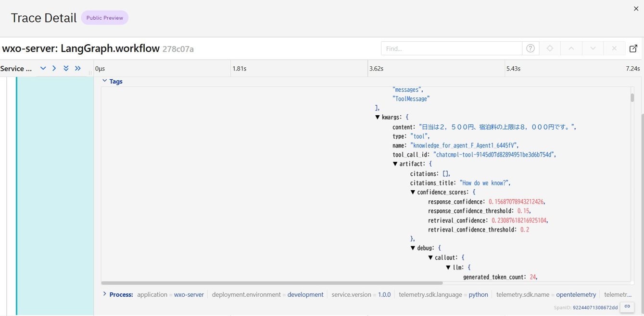644x316 pixels.
Task: Click tool_call_id chatcmpl-tool value
Action: (x=495, y=155)
